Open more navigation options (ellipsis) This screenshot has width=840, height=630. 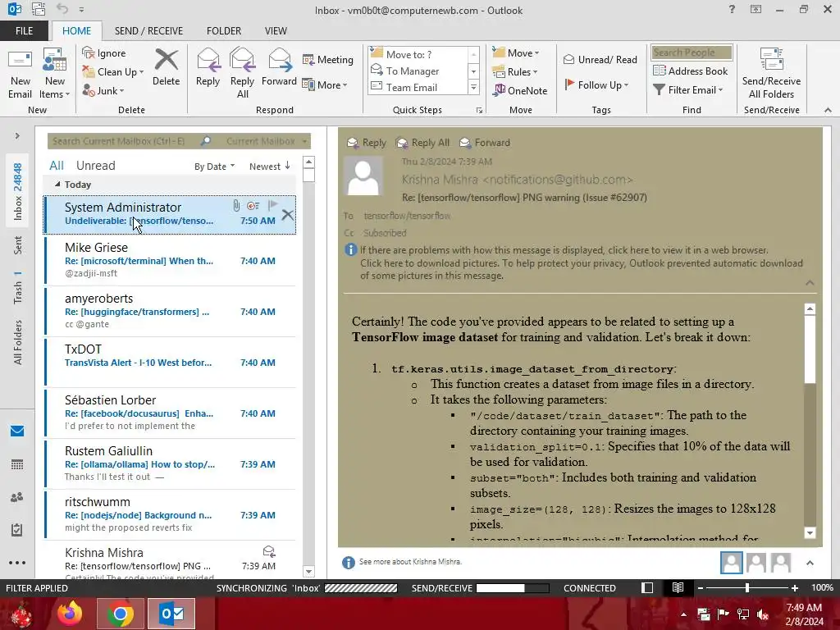coord(17,563)
